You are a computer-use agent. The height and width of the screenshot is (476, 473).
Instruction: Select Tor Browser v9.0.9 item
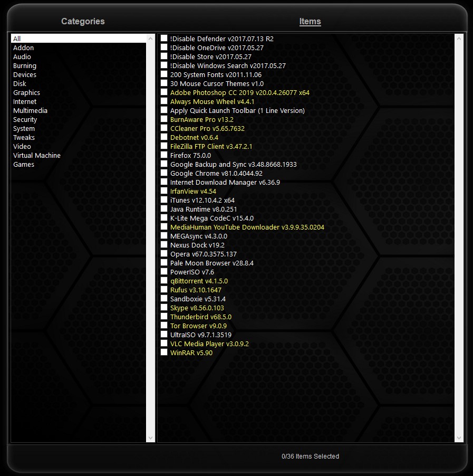pyautogui.click(x=198, y=326)
